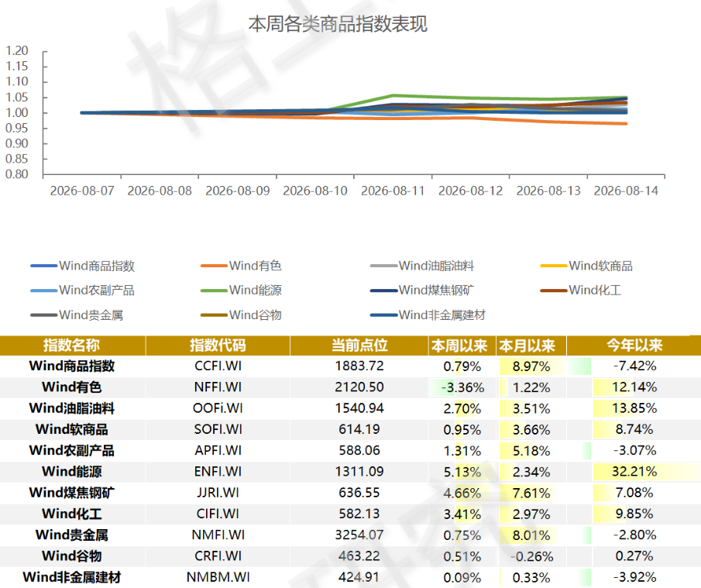Click index code CRFI.WI

pos(218,555)
